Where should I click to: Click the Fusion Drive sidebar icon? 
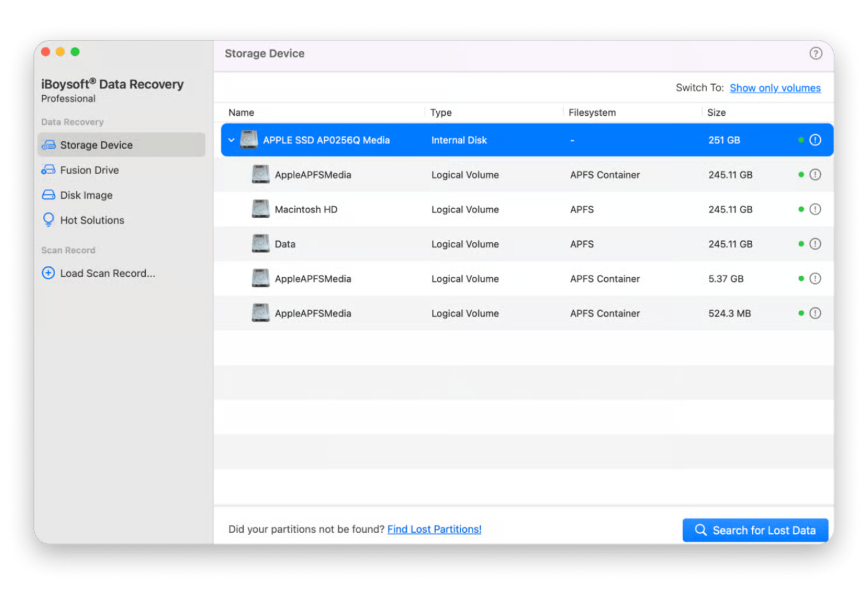[x=48, y=170]
